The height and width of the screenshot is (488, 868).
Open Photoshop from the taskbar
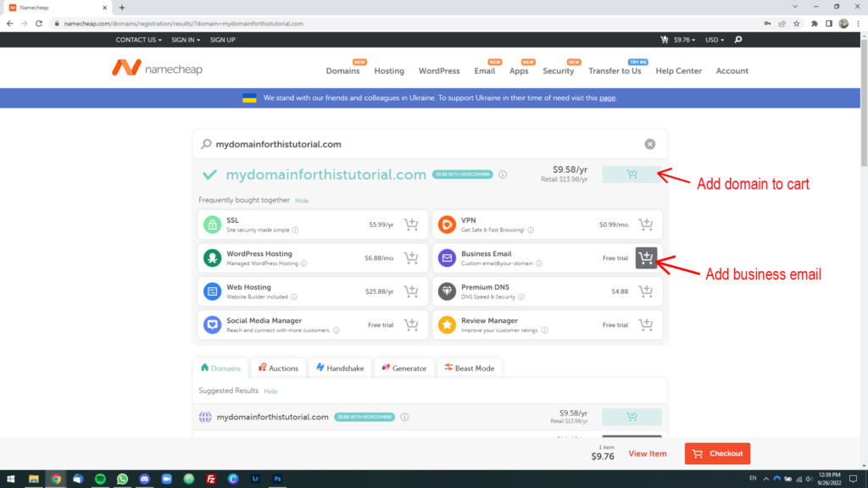pos(277,480)
